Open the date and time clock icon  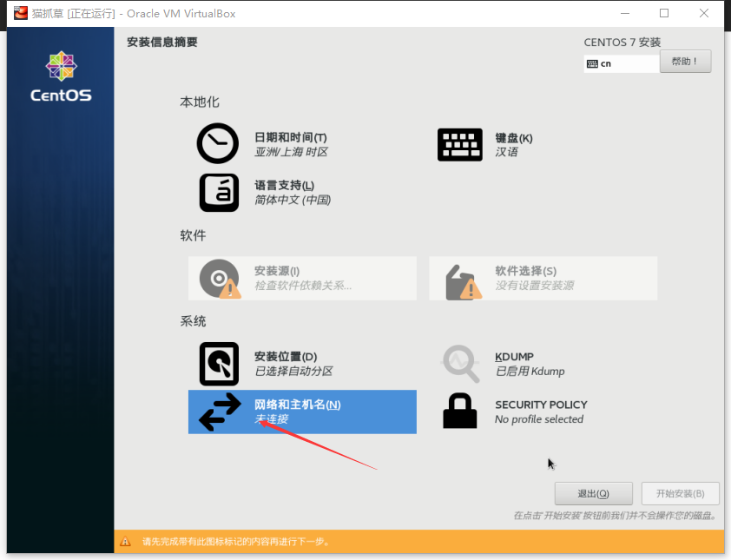click(218, 143)
